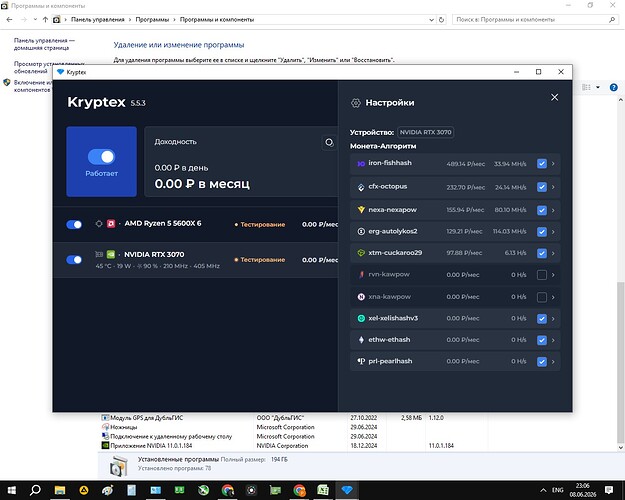Click the Kryptex diamond icon in title bar
Viewport: 625px width, 500px height.
click(x=61, y=72)
